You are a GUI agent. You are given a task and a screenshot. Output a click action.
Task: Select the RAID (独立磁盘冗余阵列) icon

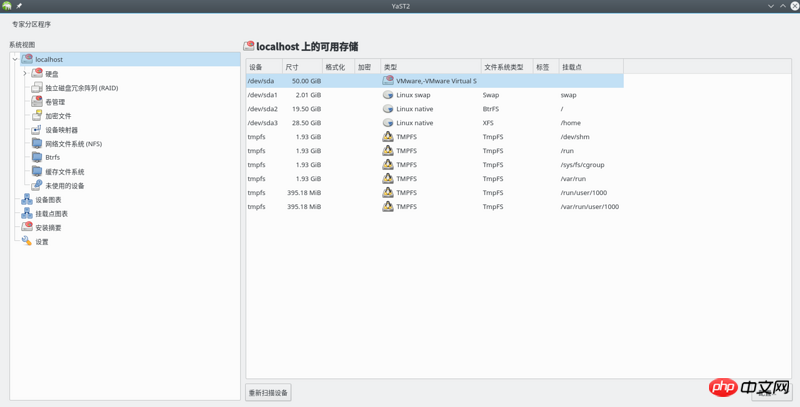37,88
